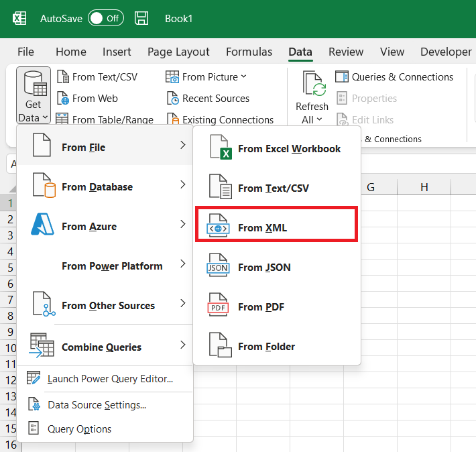This screenshot has width=476, height=452.
Task: Click the From Other Sources chevron arrow
Action: coord(182,303)
